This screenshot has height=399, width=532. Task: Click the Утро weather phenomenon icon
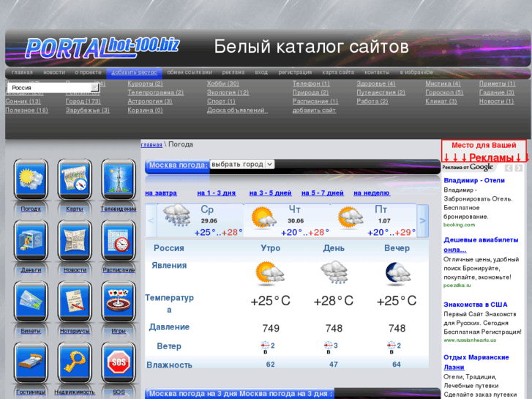pyautogui.click(x=270, y=272)
